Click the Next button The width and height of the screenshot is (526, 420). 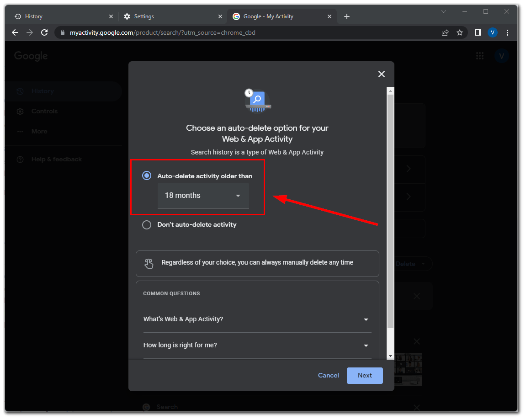pos(364,375)
